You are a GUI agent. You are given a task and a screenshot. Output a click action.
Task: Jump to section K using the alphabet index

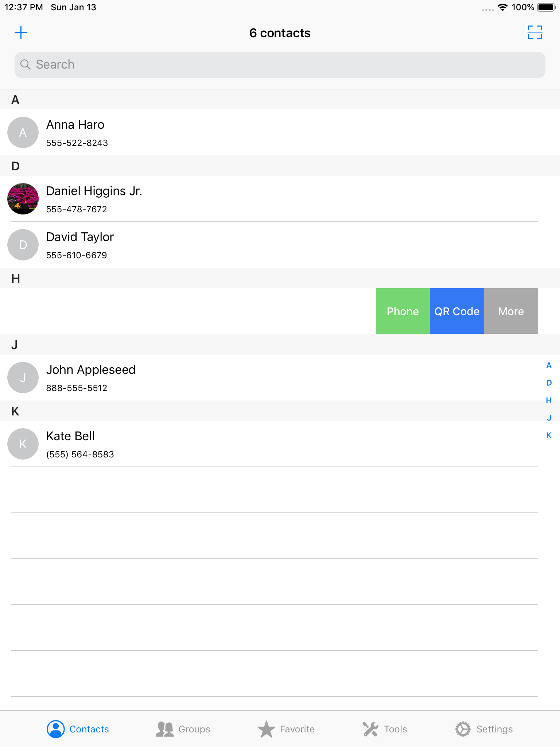(549, 435)
